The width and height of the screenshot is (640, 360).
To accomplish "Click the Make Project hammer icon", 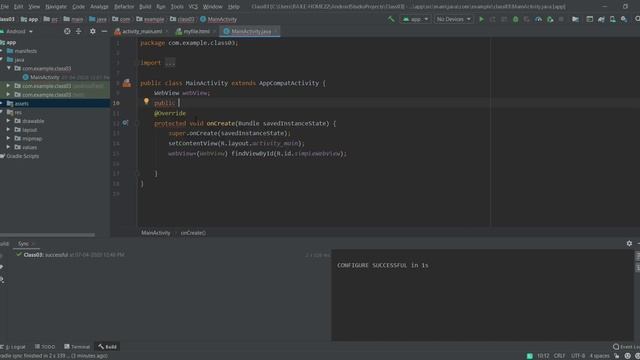I will click(x=391, y=19).
